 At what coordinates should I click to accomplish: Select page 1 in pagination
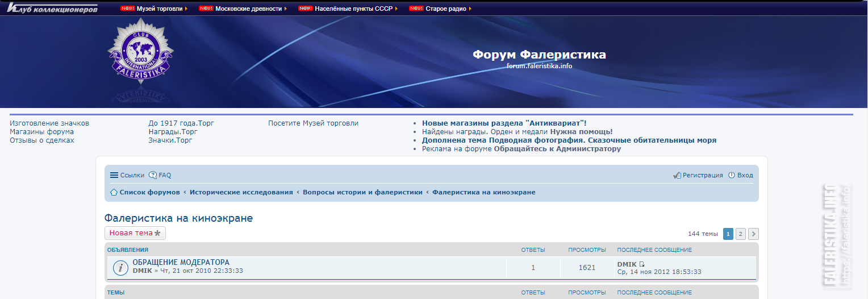point(728,234)
